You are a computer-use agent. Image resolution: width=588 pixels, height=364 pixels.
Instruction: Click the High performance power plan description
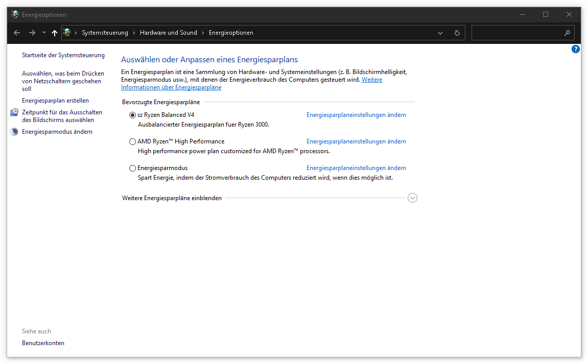(x=234, y=151)
